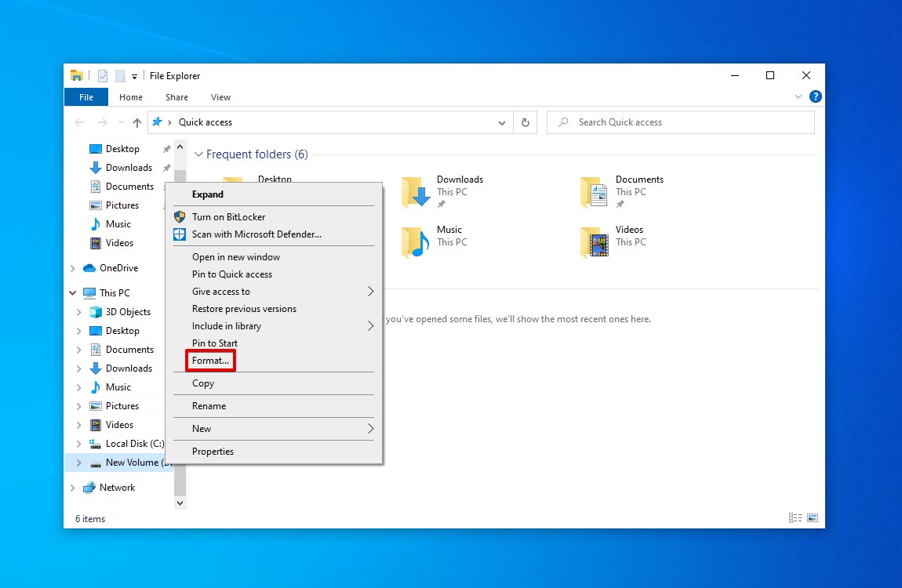Click the Videos folder icon in Frequent folders

[x=595, y=241]
